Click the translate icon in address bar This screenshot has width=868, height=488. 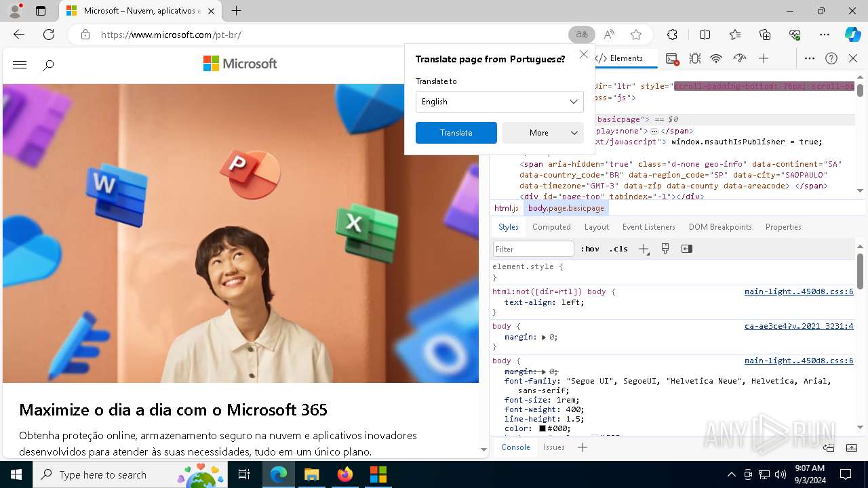582,35
